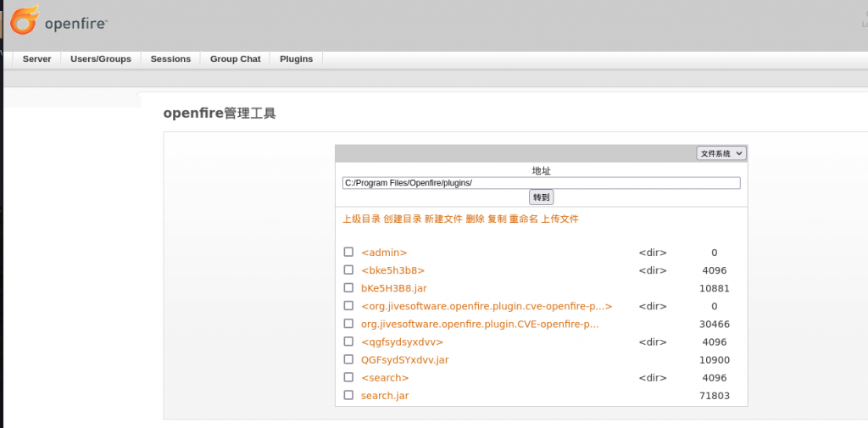
Task: Click the size value 71803
Action: tap(715, 395)
